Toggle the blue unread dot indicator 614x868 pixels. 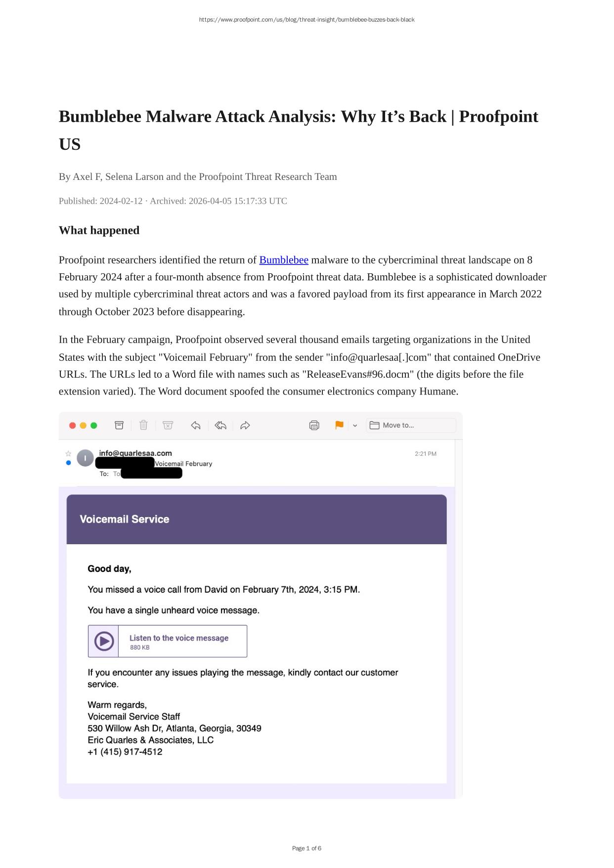pos(68,463)
